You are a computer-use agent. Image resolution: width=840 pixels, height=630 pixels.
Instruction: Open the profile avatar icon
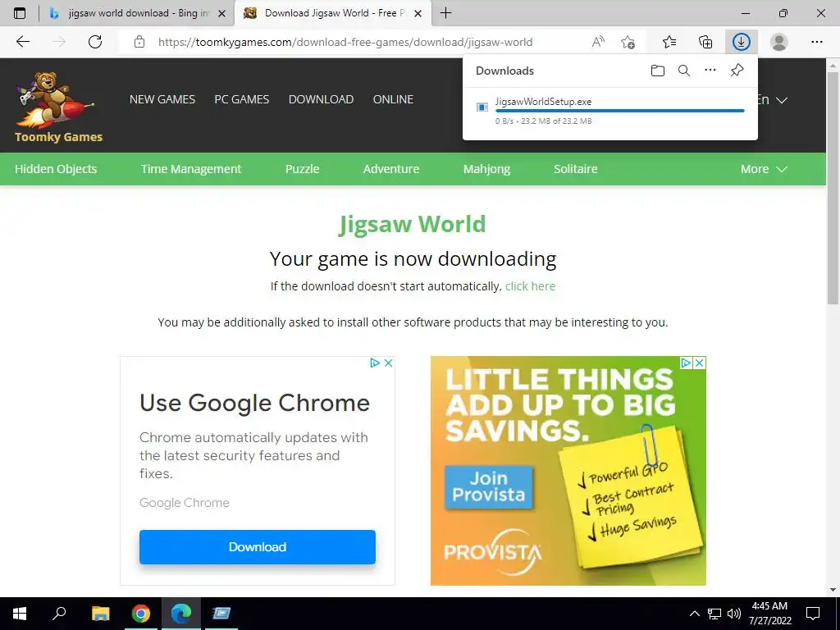[x=778, y=42]
